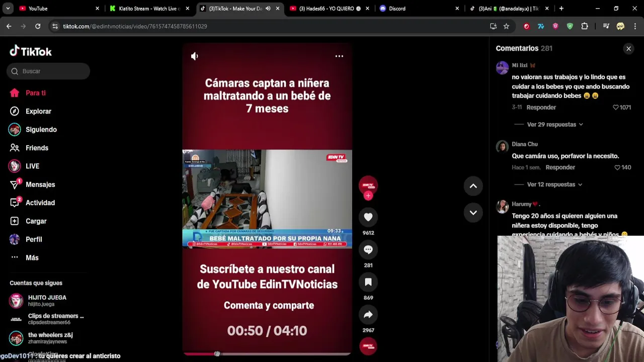Image resolution: width=644 pixels, height=362 pixels.
Task: Close the Comentarios panel
Action: click(628, 49)
